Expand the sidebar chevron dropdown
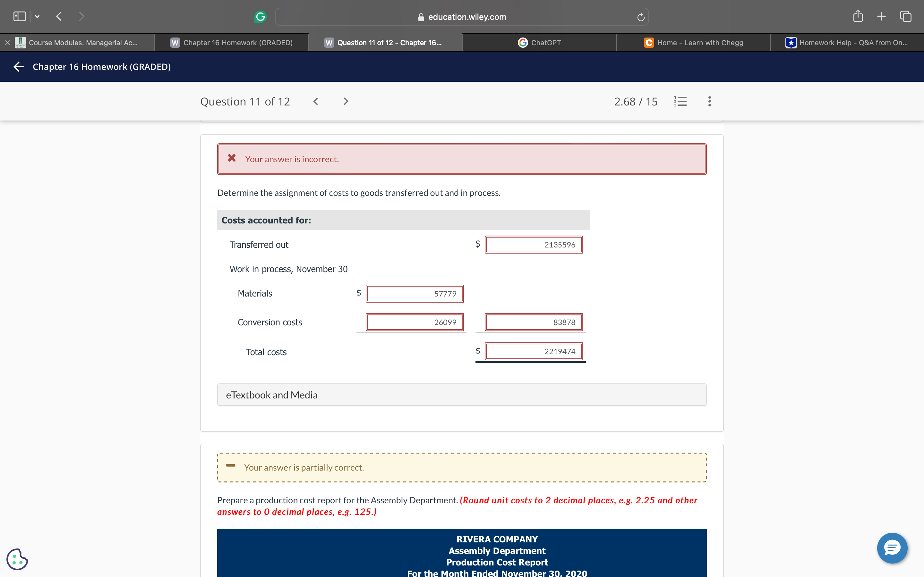Image resolution: width=924 pixels, height=577 pixels. [x=37, y=16]
